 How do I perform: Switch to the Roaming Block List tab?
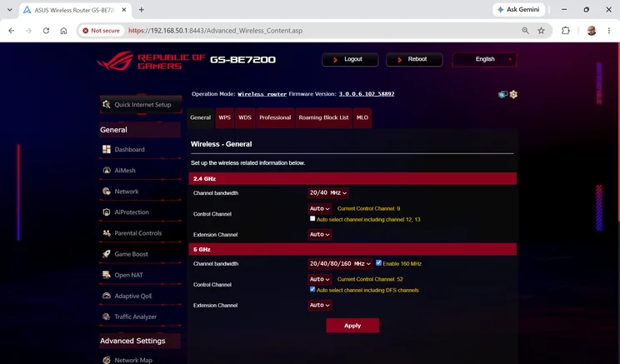tap(323, 117)
